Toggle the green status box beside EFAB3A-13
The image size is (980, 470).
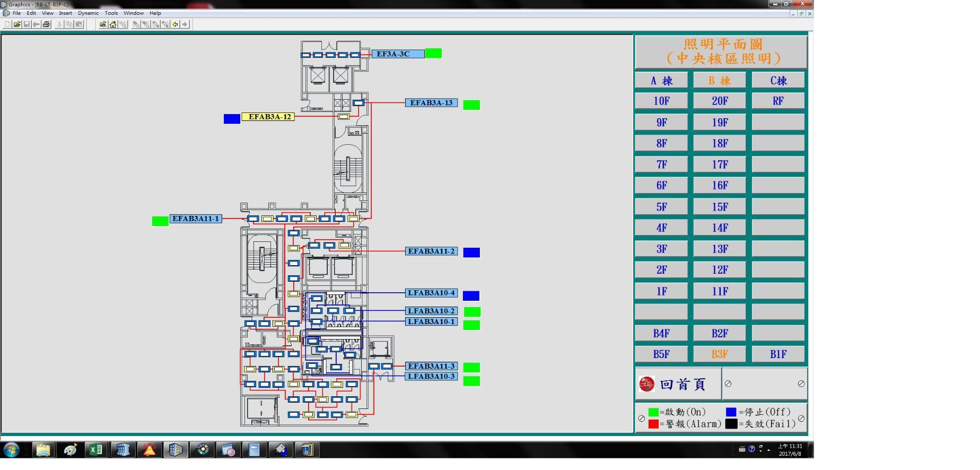coord(471,105)
